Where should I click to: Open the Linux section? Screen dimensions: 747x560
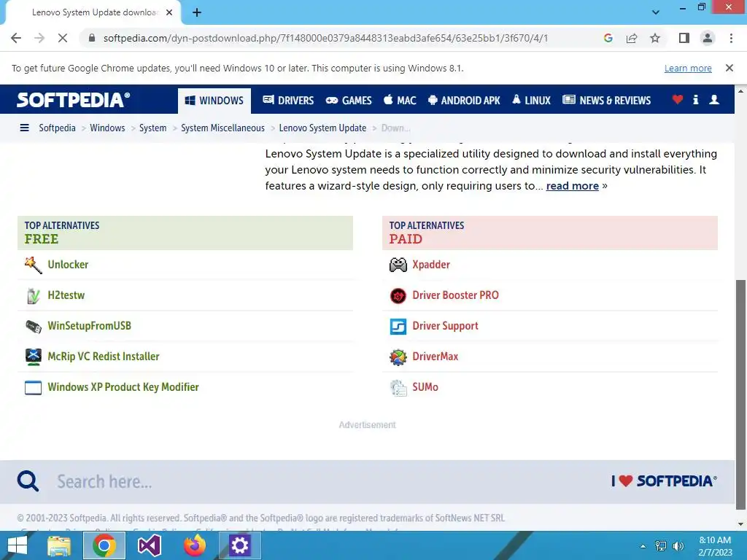[531, 101]
